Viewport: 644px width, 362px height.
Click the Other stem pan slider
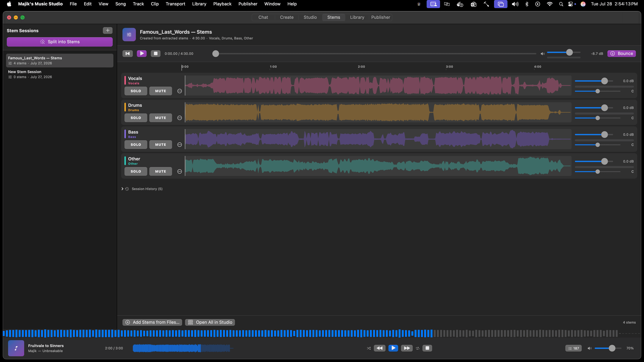click(598, 172)
